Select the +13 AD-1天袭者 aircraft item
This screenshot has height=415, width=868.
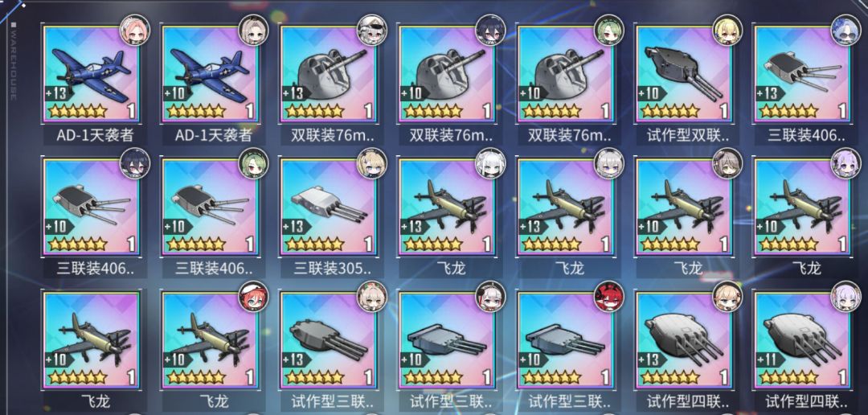coord(92,74)
